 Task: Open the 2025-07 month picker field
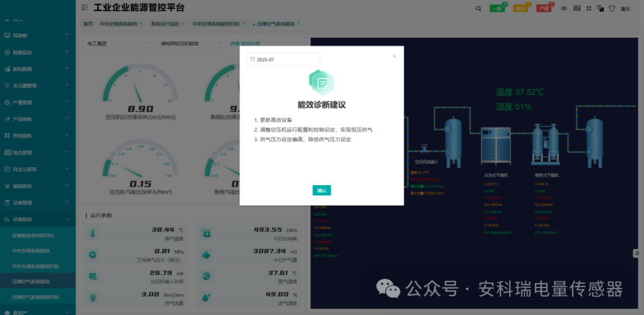[283, 60]
